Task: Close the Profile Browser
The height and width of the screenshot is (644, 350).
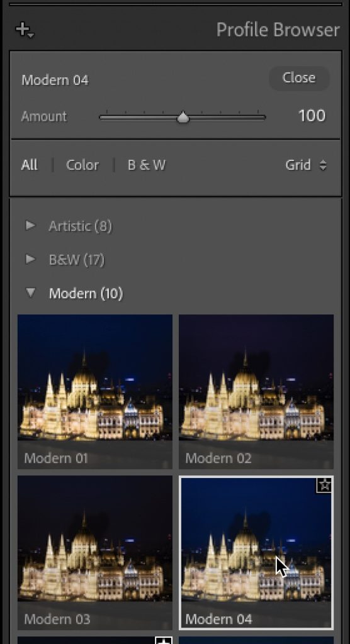Action: (299, 78)
